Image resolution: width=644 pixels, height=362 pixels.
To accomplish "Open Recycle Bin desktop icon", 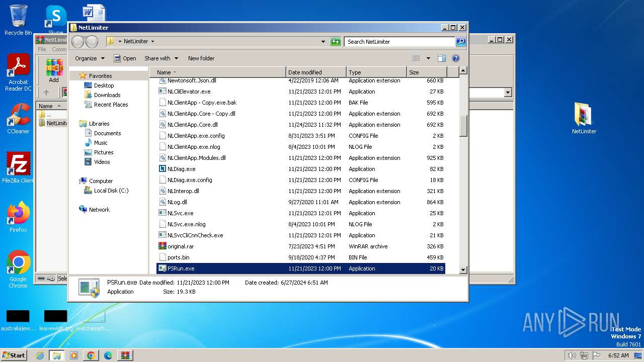I will click(x=18, y=20).
